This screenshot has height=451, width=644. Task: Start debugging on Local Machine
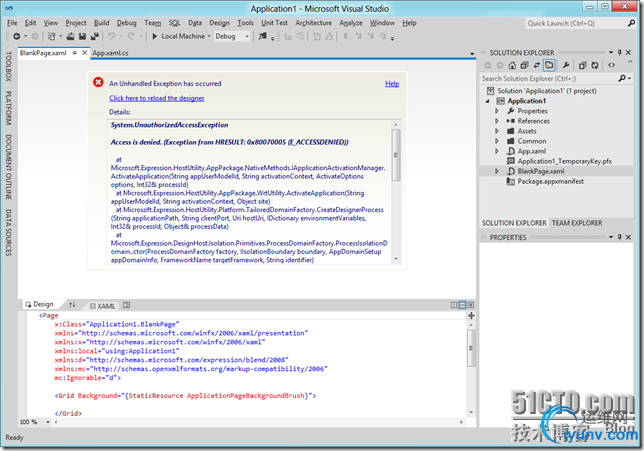[x=178, y=36]
